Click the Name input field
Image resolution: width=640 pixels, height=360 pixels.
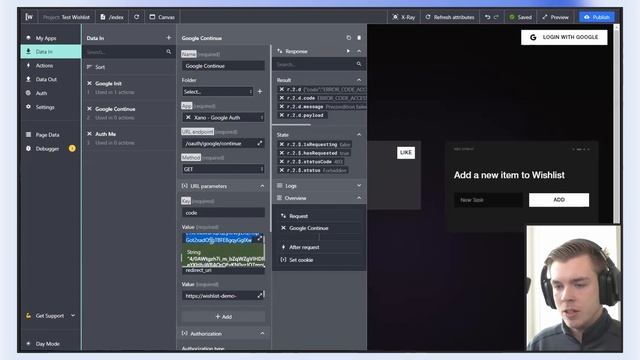(223, 66)
